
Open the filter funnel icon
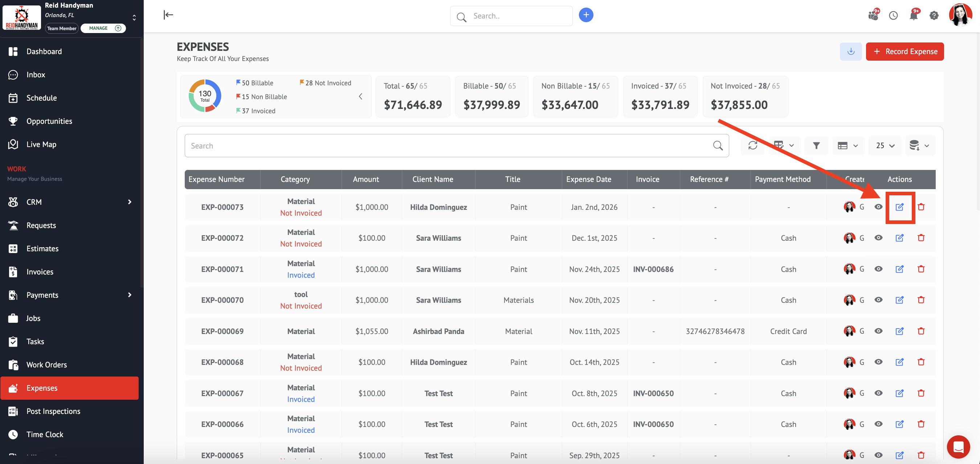[x=816, y=145]
